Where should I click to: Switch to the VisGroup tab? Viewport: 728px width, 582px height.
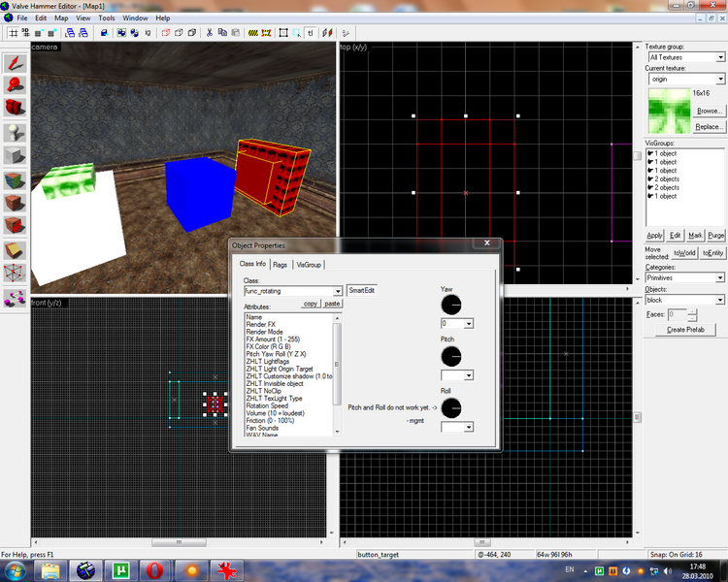coord(309,265)
